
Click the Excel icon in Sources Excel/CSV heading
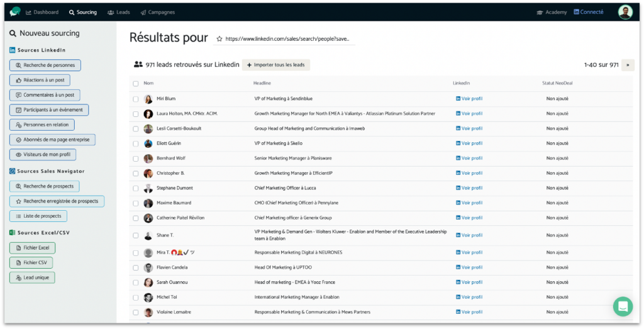click(x=13, y=233)
